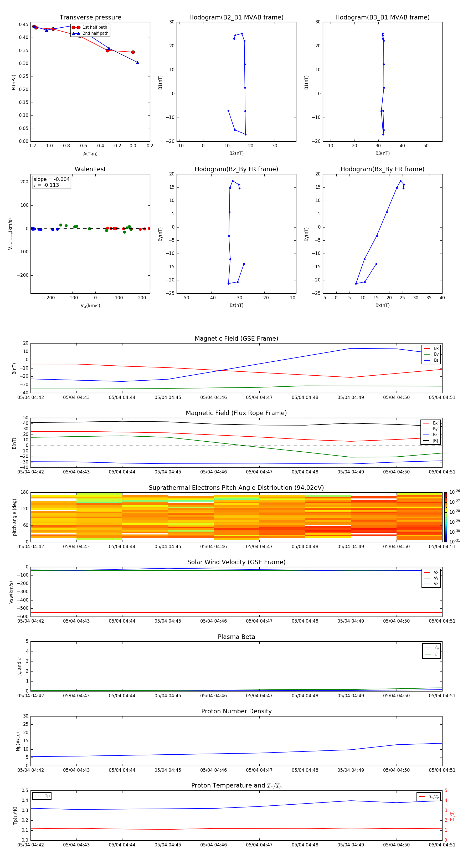
Task: Select the βp legend entry in Plasma Beta
Action: pyautogui.click(x=431, y=647)
